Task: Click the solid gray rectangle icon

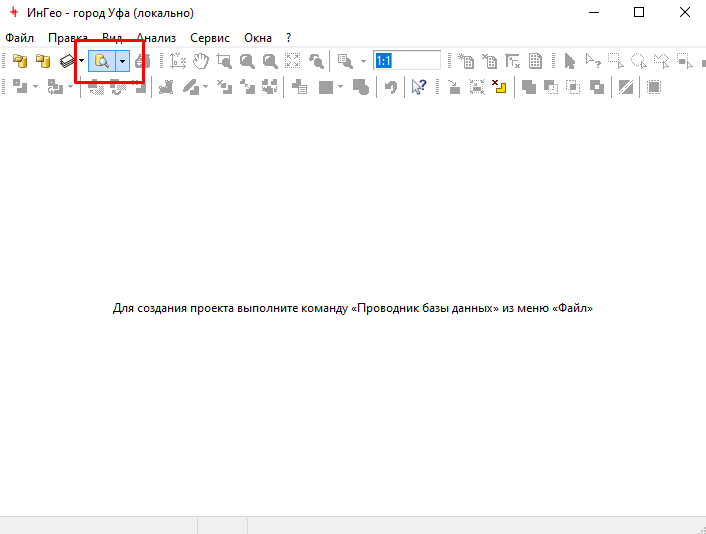Action: coord(326,87)
